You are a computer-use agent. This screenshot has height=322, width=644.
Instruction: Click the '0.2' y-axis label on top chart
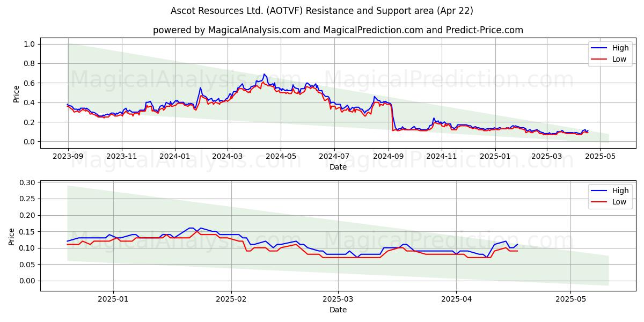tap(30, 122)
